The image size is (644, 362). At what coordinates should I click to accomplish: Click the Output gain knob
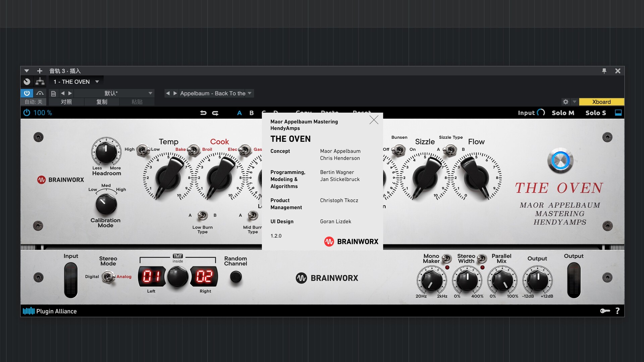click(x=537, y=281)
